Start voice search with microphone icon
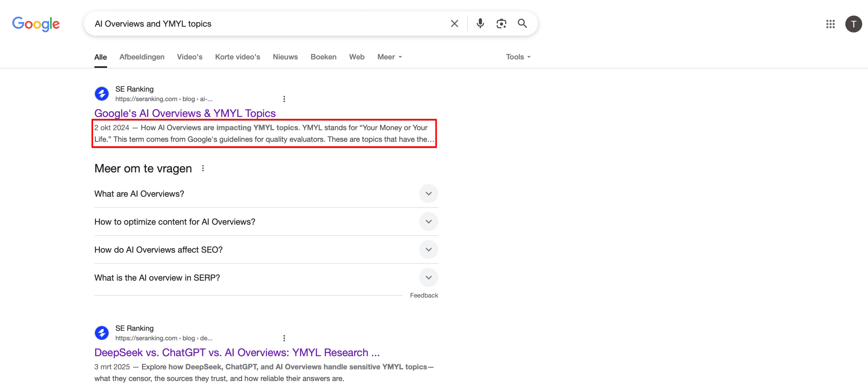 tap(480, 23)
